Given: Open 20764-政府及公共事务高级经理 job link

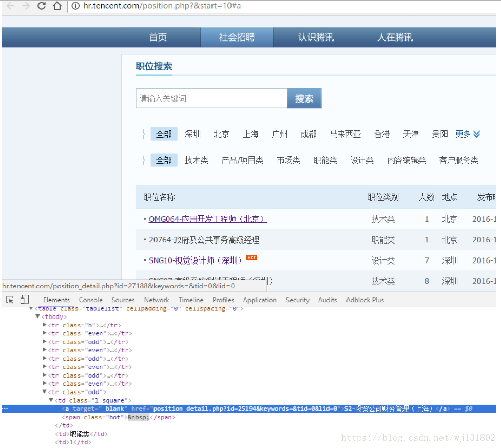Looking at the screenshot, I should click(204, 240).
